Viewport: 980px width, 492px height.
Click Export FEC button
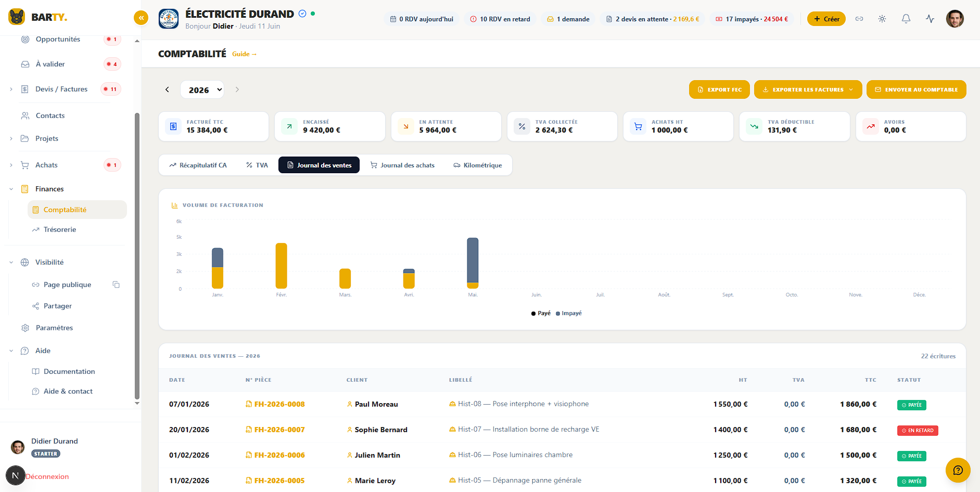pyautogui.click(x=719, y=89)
